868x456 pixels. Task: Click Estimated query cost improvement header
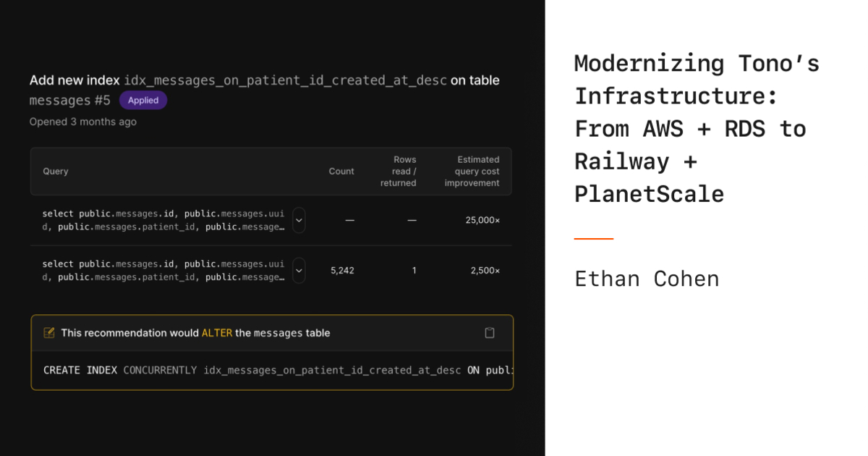pos(472,172)
